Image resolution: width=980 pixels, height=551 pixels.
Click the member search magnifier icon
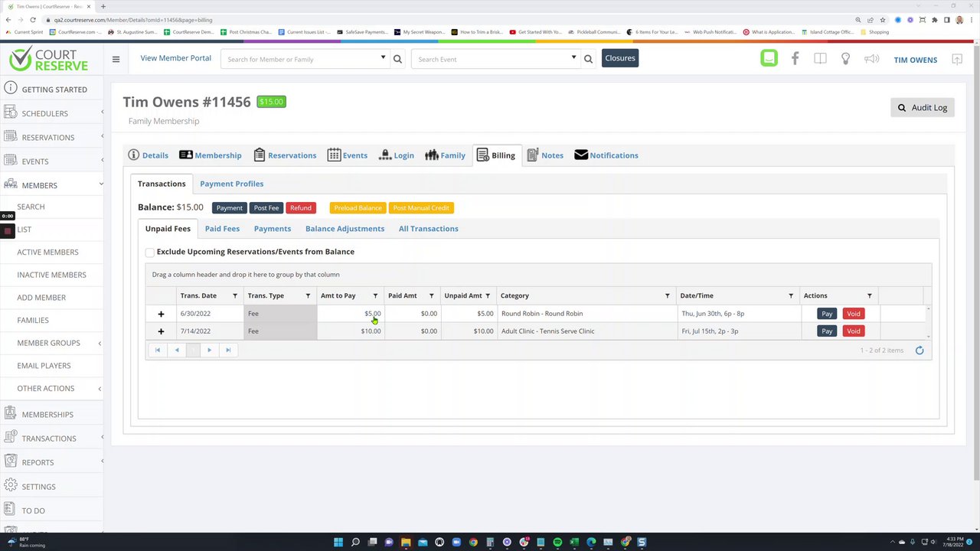coord(397,59)
